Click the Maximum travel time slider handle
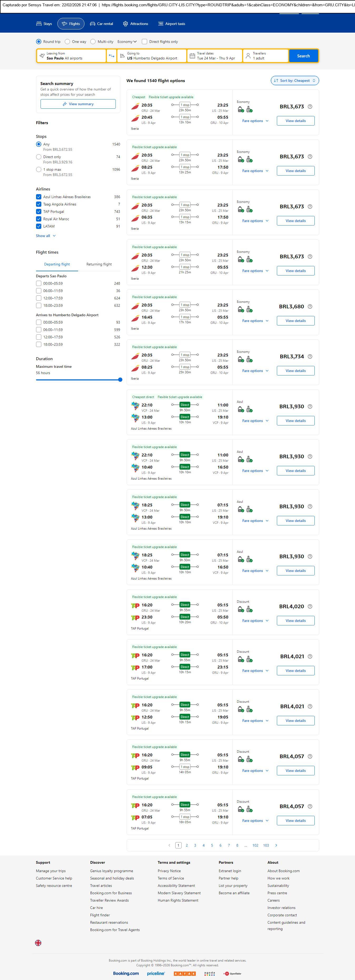The width and height of the screenshot is (355, 980). coord(120,380)
